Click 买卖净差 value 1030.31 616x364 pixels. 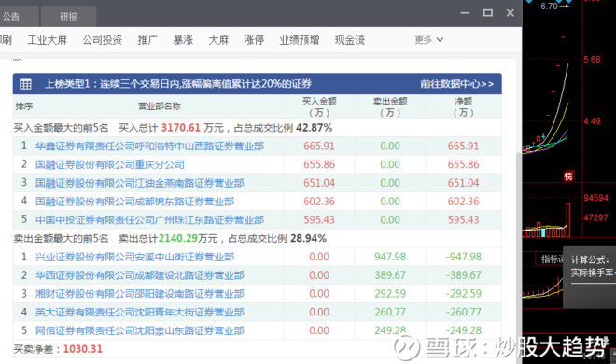(82, 349)
